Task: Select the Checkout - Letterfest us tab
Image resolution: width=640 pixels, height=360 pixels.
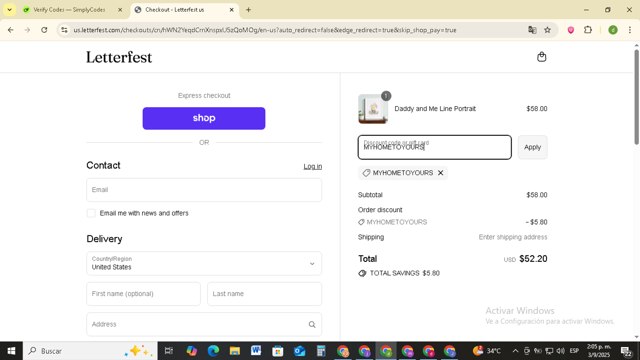Action: pyautogui.click(x=184, y=10)
